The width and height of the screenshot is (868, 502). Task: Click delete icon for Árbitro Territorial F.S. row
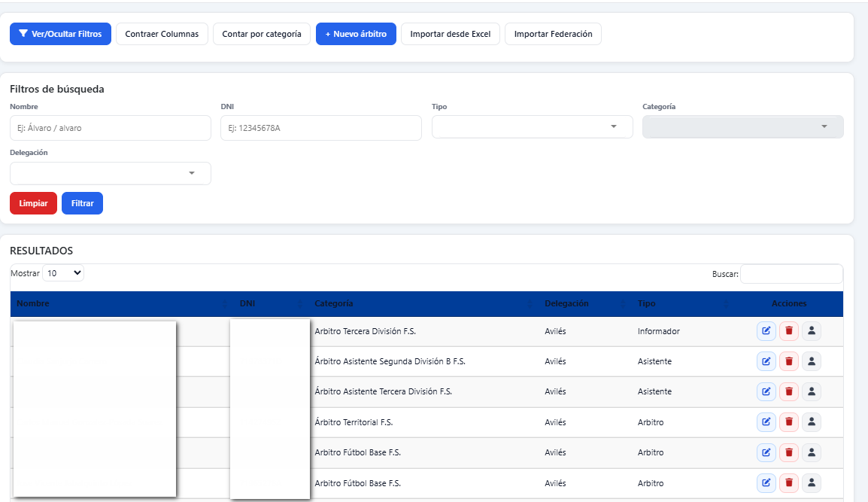[788, 422]
